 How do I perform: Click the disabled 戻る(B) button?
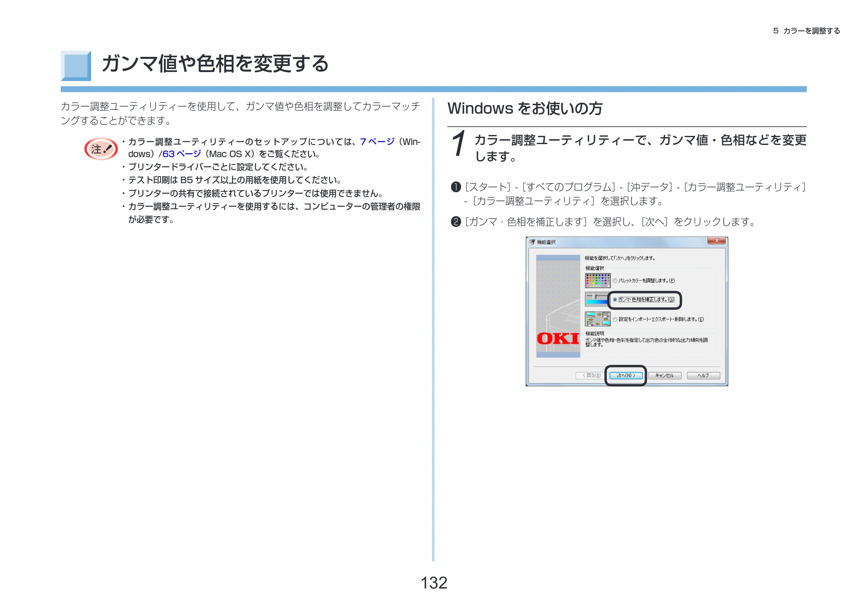pos(592,375)
